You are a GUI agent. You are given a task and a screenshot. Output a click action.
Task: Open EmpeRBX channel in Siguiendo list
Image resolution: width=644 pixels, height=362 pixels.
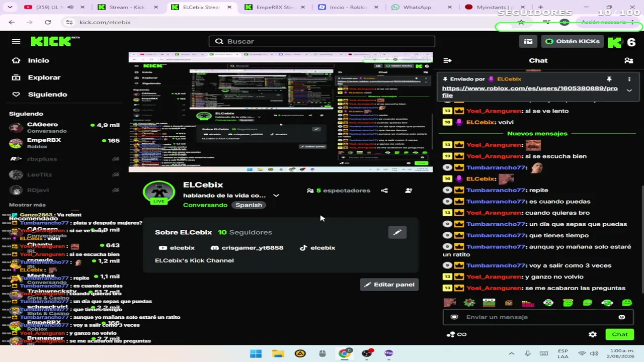[64, 143]
